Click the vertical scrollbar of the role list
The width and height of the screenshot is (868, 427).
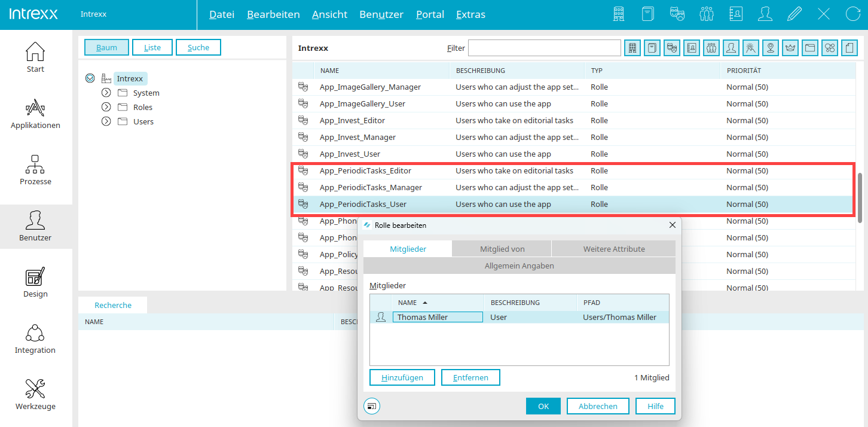point(861,197)
